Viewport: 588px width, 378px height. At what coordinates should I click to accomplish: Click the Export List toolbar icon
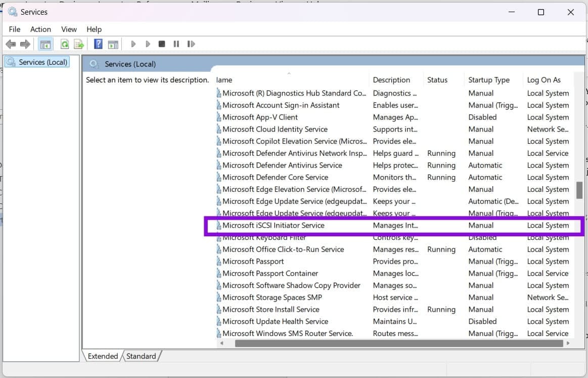point(79,45)
